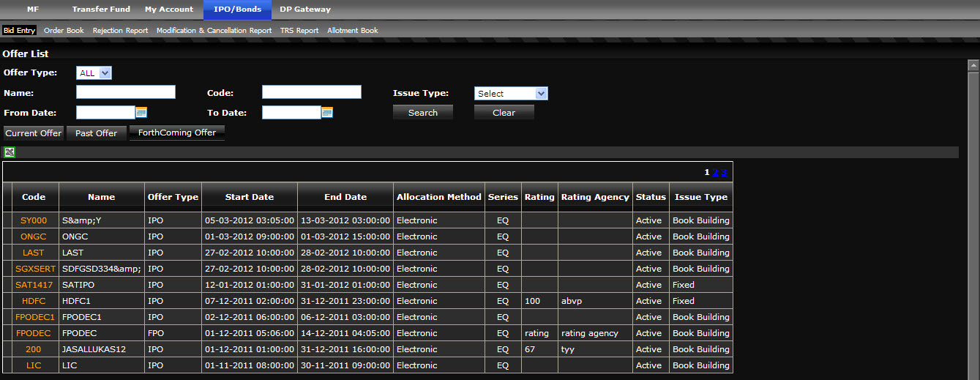Screen dimensions: 980x380
Task: Open the To Date calendar picker
Action: pyautogui.click(x=327, y=113)
